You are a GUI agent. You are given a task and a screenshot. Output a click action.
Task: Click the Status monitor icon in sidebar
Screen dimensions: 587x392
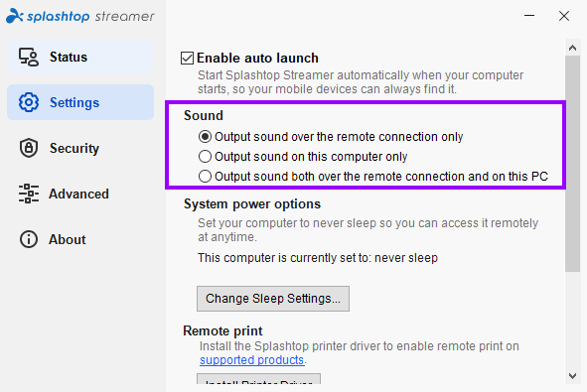point(29,58)
